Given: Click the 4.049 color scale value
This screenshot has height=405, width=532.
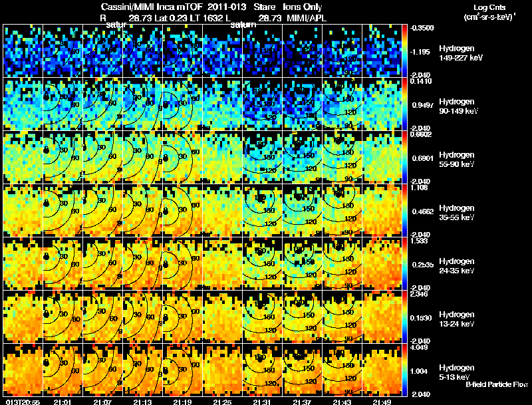Looking at the screenshot, I should point(419,347).
